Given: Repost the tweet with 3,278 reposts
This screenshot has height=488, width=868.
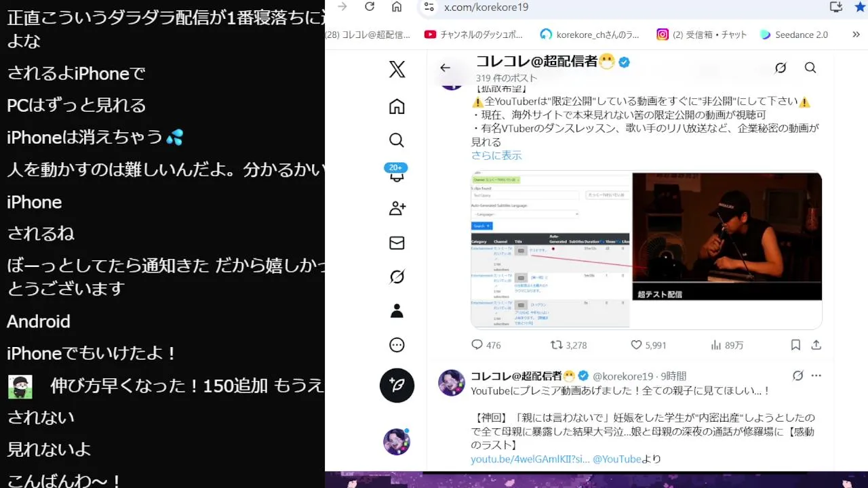Looking at the screenshot, I should click(568, 345).
